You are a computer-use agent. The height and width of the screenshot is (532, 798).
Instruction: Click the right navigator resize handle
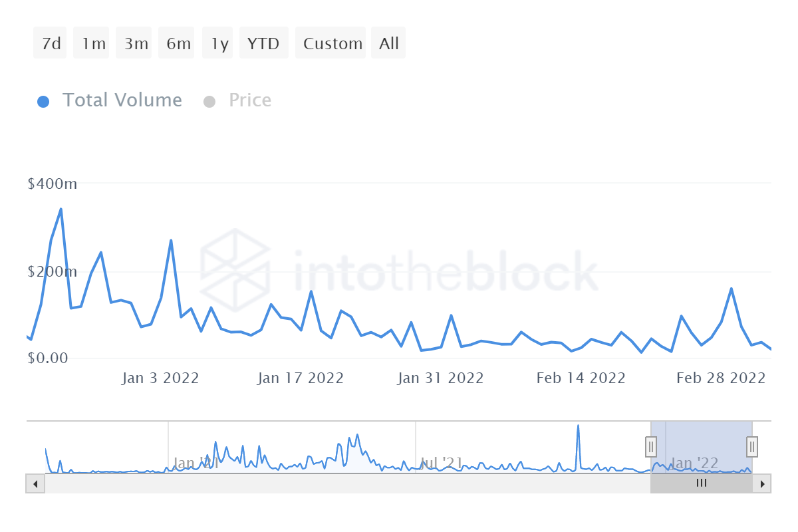tap(751, 447)
